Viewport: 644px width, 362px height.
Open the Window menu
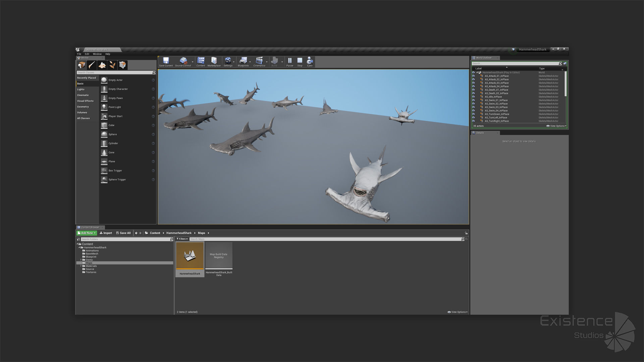[x=97, y=54]
